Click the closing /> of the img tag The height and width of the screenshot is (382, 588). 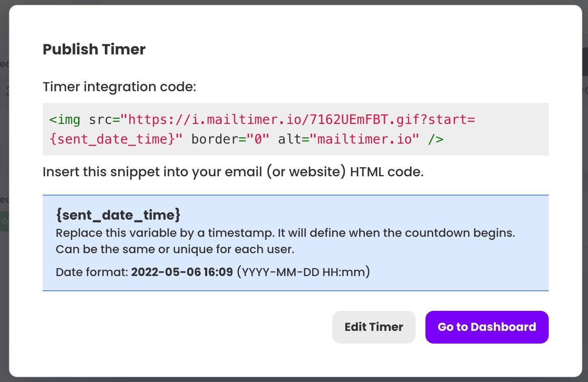(x=436, y=139)
